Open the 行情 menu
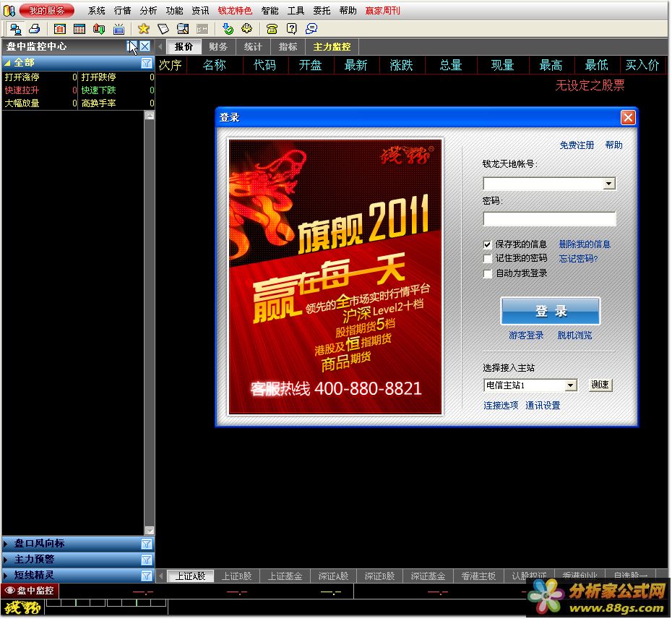This screenshot has height=619, width=672. (123, 11)
